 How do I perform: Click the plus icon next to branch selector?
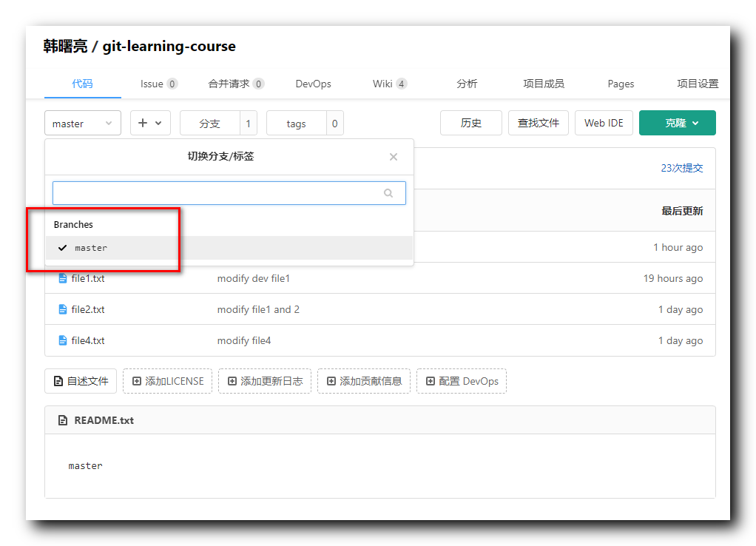click(x=143, y=123)
